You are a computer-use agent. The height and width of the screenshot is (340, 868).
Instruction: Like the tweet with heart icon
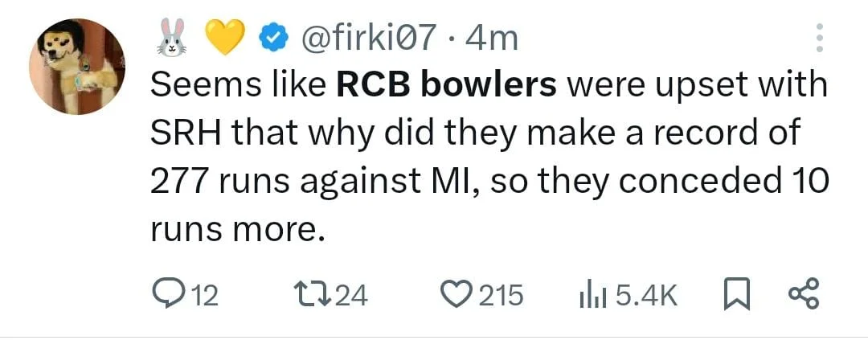(x=459, y=294)
